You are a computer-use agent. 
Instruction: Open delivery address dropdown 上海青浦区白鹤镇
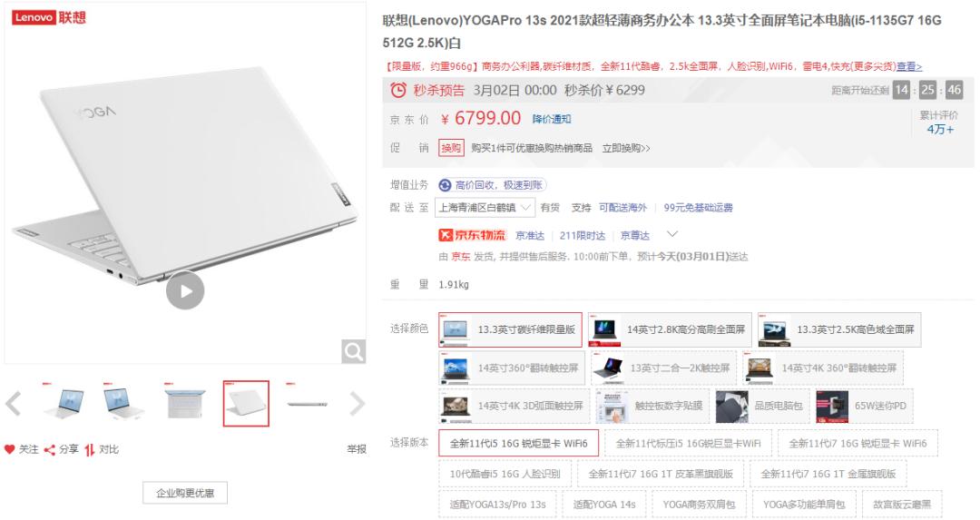[485, 208]
